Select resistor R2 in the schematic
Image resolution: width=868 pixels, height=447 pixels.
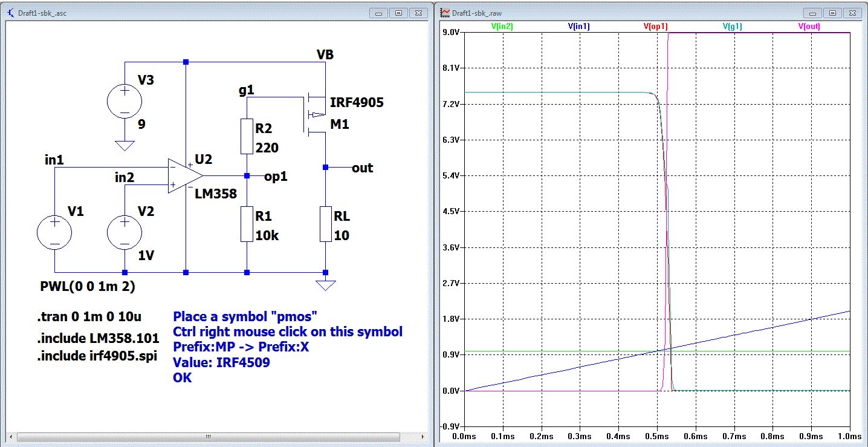tap(247, 136)
